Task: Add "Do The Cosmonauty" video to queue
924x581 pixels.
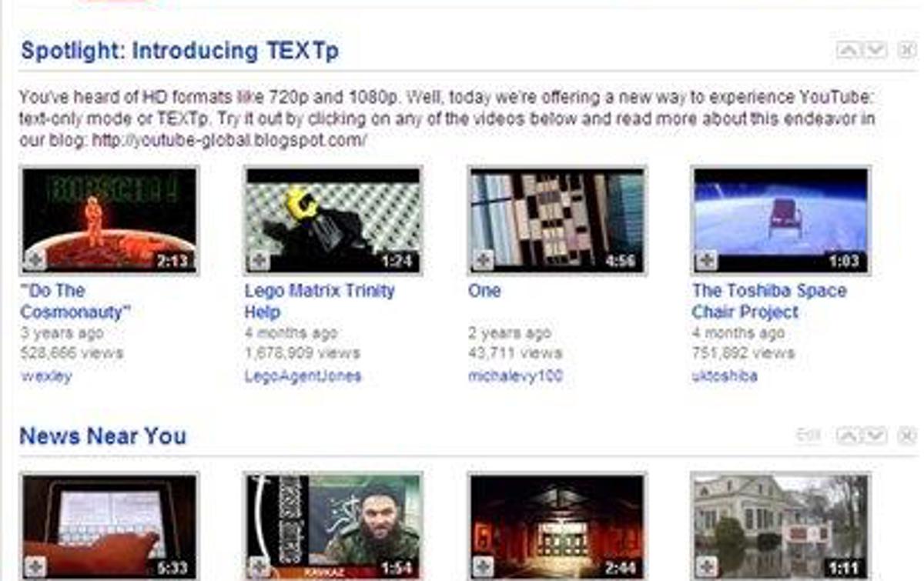Action: pos(35,260)
